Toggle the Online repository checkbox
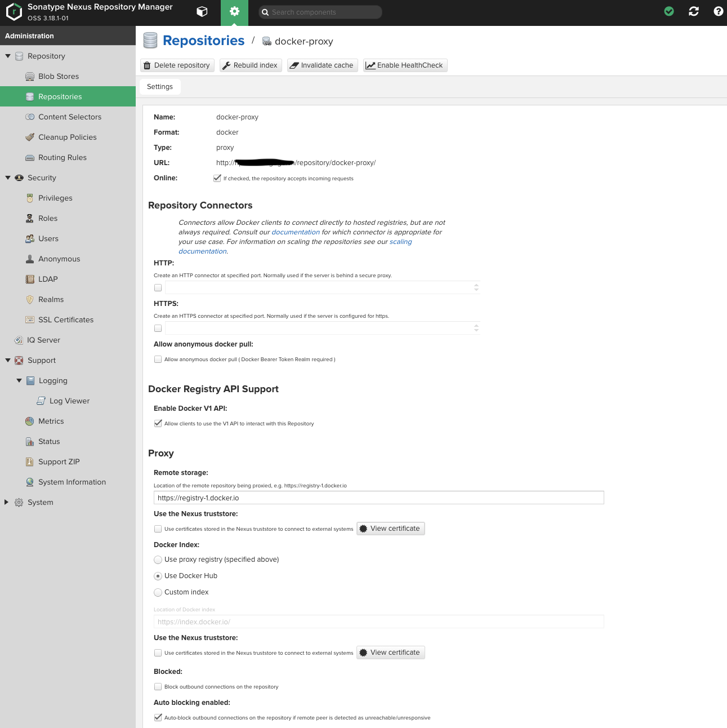This screenshot has width=727, height=728. 217,178
